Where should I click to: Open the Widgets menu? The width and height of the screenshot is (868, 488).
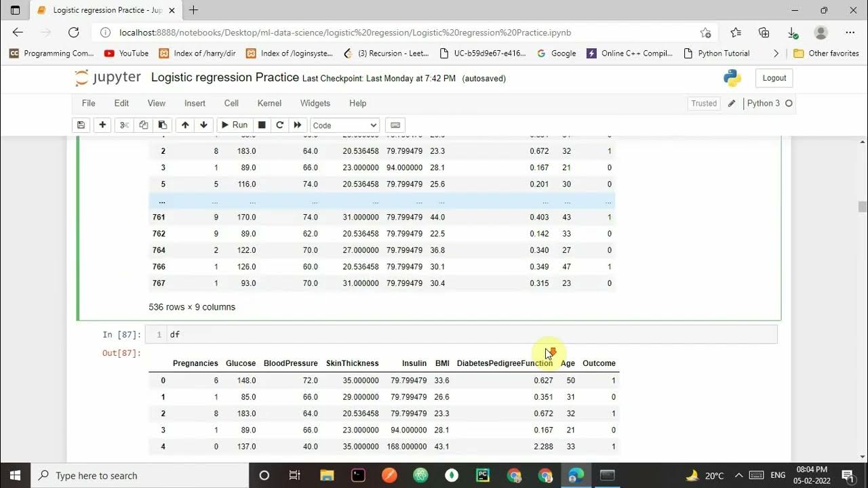pyautogui.click(x=315, y=103)
